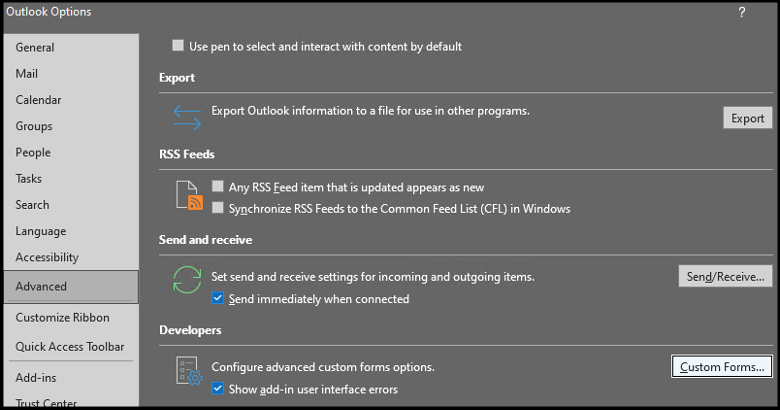The height and width of the screenshot is (410, 780).
Task: Click the custom forms gear icon
Action: pos(188,372)
